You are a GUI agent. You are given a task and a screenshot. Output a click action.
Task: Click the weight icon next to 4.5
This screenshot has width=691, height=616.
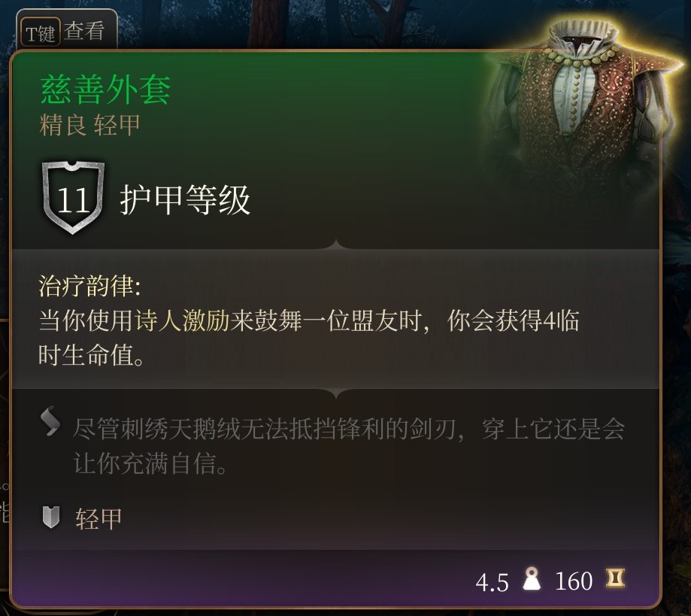532,578
